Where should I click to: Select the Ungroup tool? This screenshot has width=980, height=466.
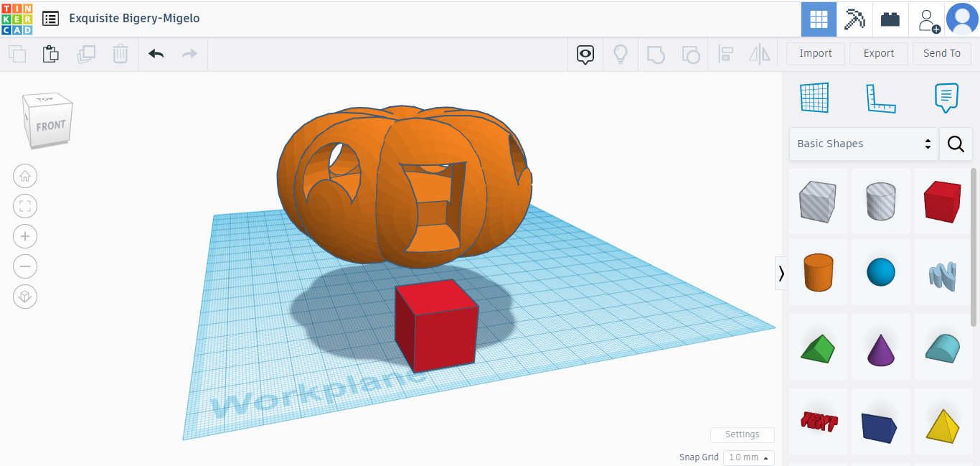690,53
